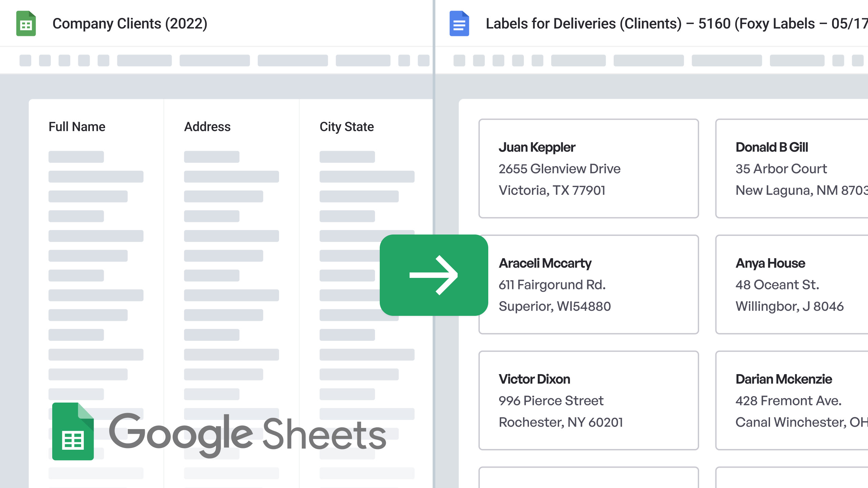Click the green Sheets file icon

(26, 23)
